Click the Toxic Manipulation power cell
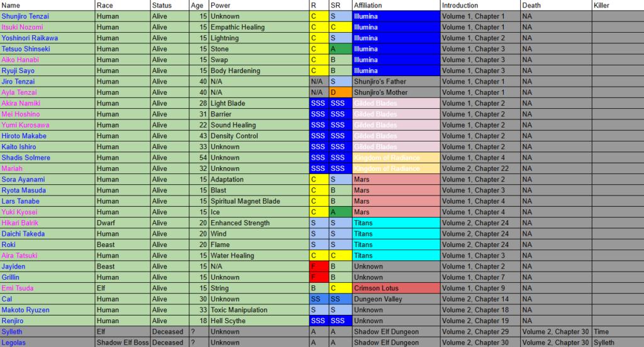The width and height of the screenshot is (644, 347). (238, 310)
